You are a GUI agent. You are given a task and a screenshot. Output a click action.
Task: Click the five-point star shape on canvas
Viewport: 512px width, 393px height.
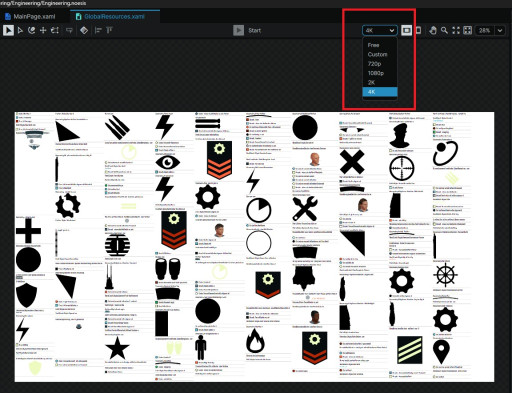click(117, 348)
